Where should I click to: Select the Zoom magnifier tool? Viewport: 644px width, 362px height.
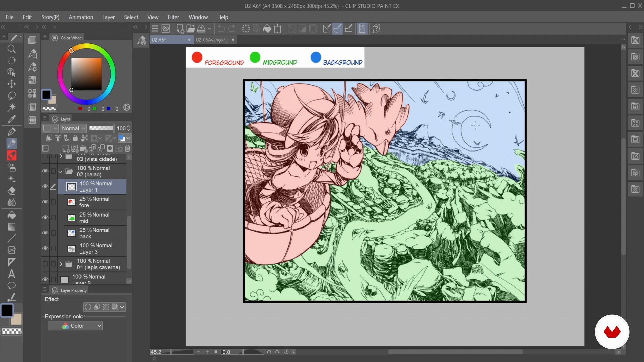11,49
